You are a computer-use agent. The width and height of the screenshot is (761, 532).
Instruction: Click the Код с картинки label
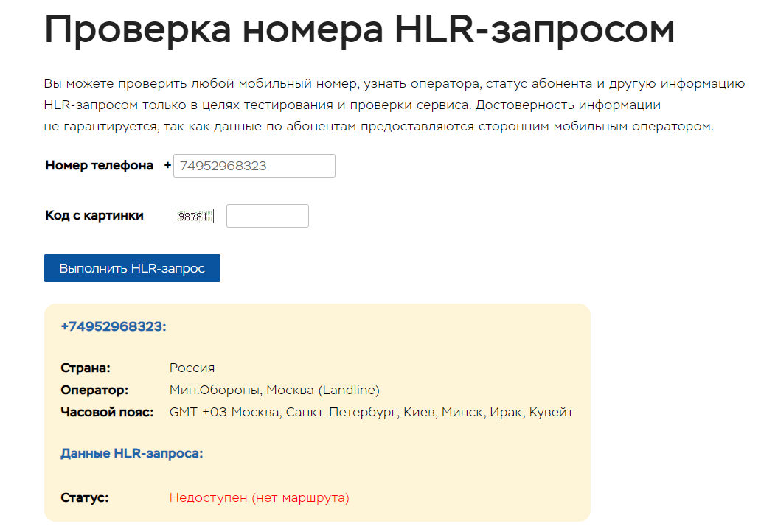tap(94, 215)
